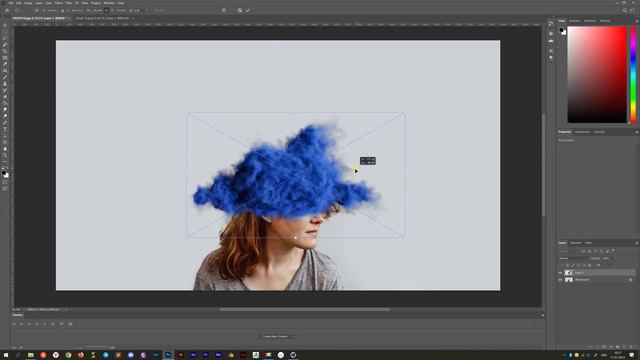Click the Background layer thumbnail
Viewport: 640px width, 360px height.
[x=569, y=280]
